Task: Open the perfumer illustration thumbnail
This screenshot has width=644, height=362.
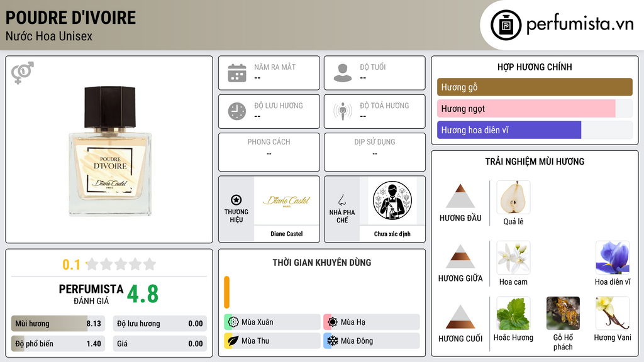Action: [x=392, y=200]
